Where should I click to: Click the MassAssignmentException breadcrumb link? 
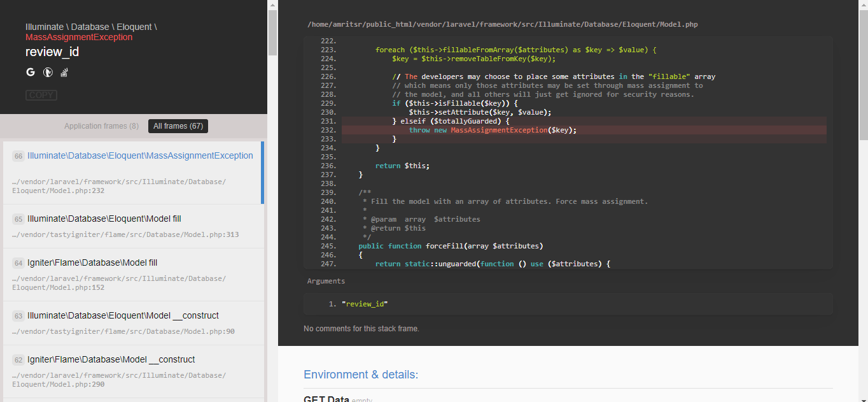[x=78, y=37]
